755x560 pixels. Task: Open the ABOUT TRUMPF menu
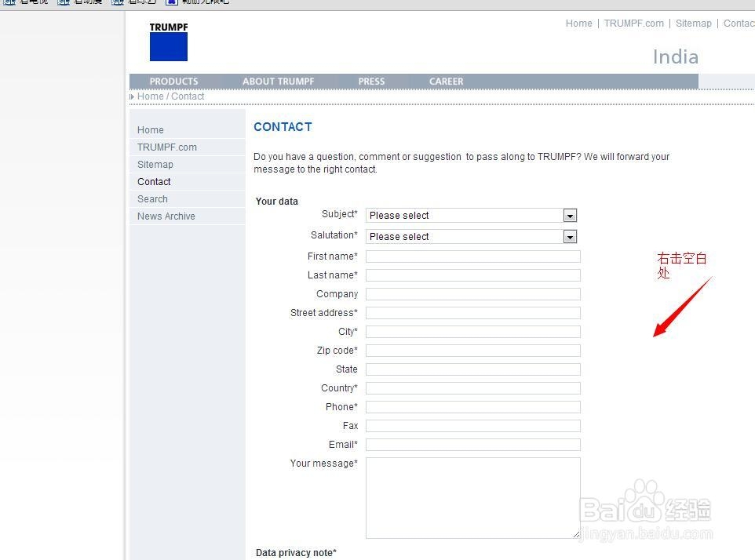[278, 82]
